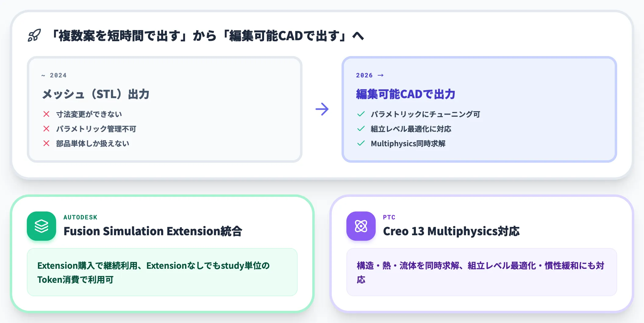Click the small arrow after 2026
644x323 pixels.
[x=381, y=75]
